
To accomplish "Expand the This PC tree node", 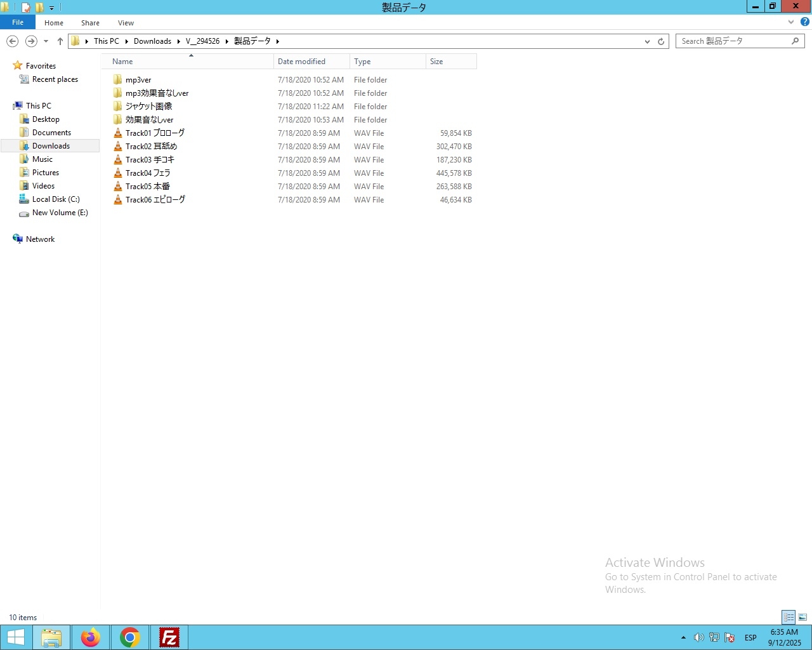I will click(7, 106).
